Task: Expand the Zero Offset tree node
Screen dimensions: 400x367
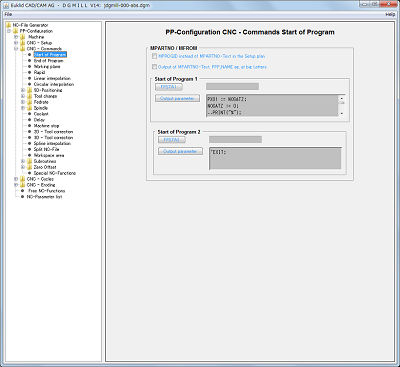Action: point(23,167)
